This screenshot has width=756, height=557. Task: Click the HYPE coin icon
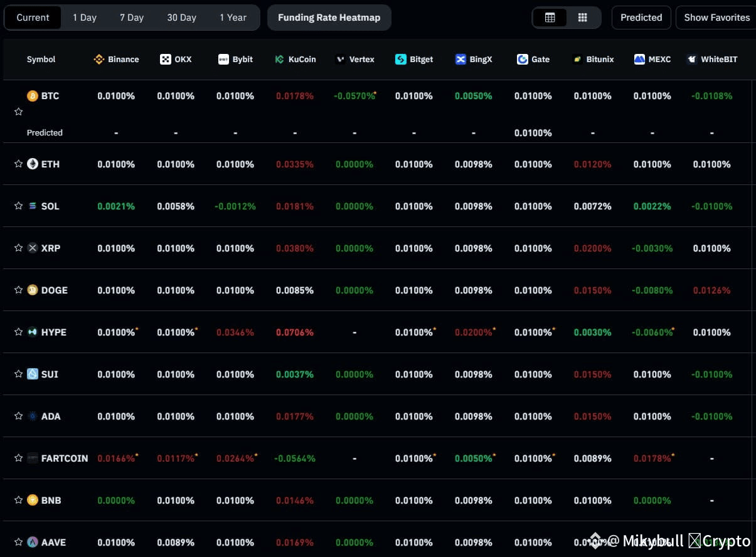(x=33, y=332)
